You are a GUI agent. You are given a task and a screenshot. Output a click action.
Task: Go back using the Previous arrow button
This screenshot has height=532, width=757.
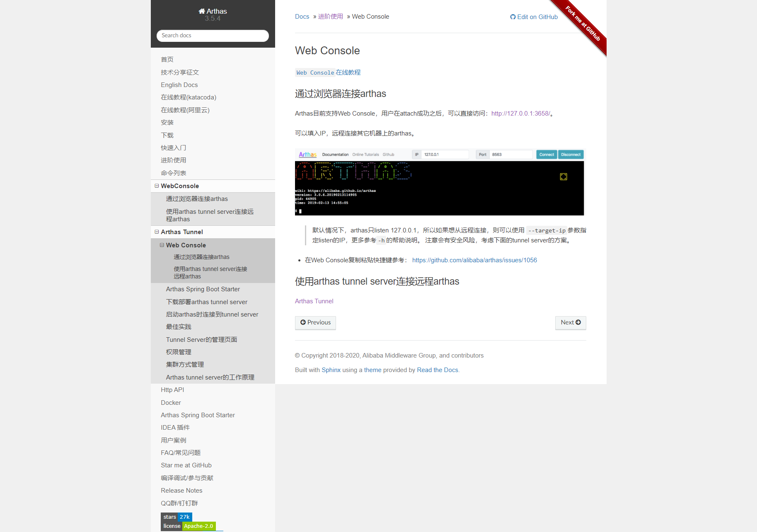pyautogui.click(x=315, y=322)
